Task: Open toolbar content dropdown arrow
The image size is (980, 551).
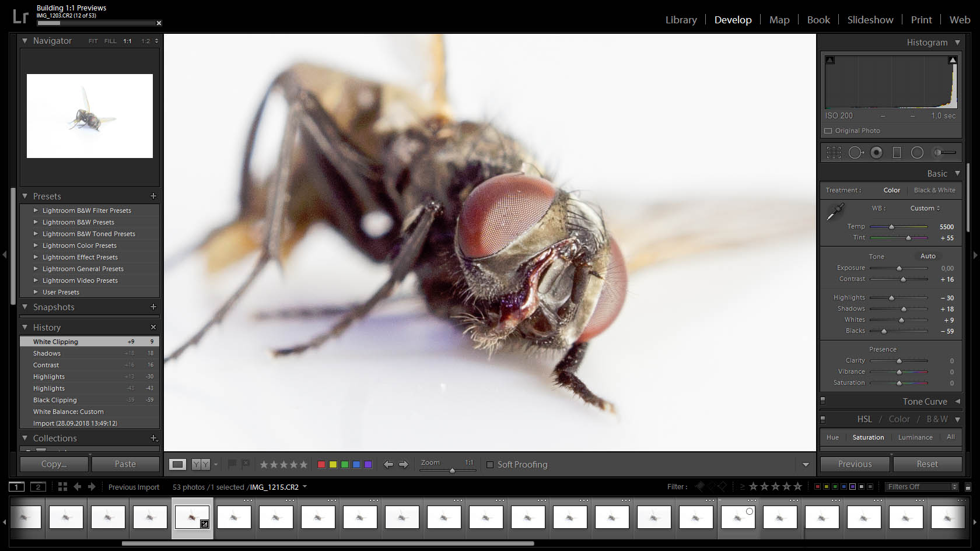Action: pos(806,465)
